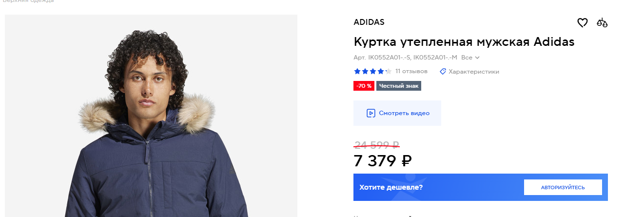Screen dimensions: 644x217
Task: Click the crossed-out old price 24 599 ₽
Action: (x=376, y=144)
